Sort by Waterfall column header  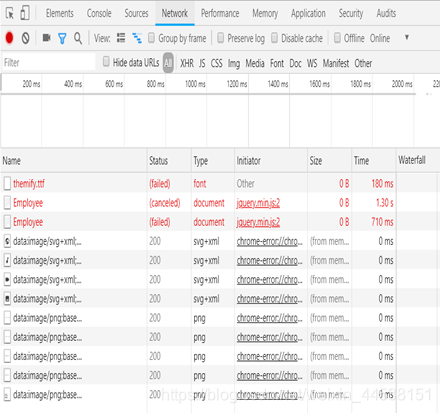(x=418, y=161)
